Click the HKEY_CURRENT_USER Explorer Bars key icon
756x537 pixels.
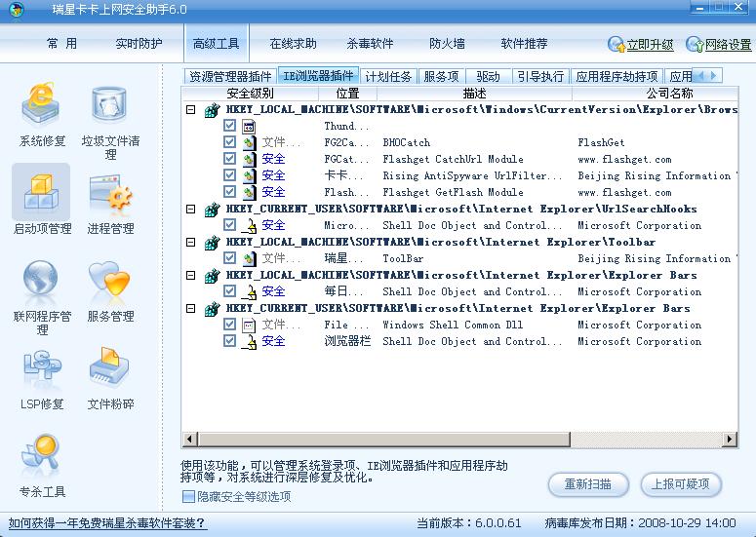[x=212, y=309]
